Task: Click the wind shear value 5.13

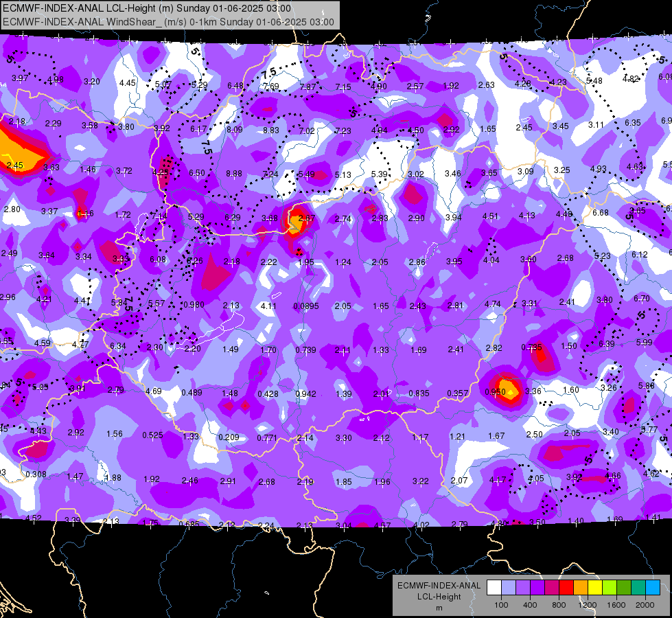Action: pyautogui.click(x=343, y=174)
